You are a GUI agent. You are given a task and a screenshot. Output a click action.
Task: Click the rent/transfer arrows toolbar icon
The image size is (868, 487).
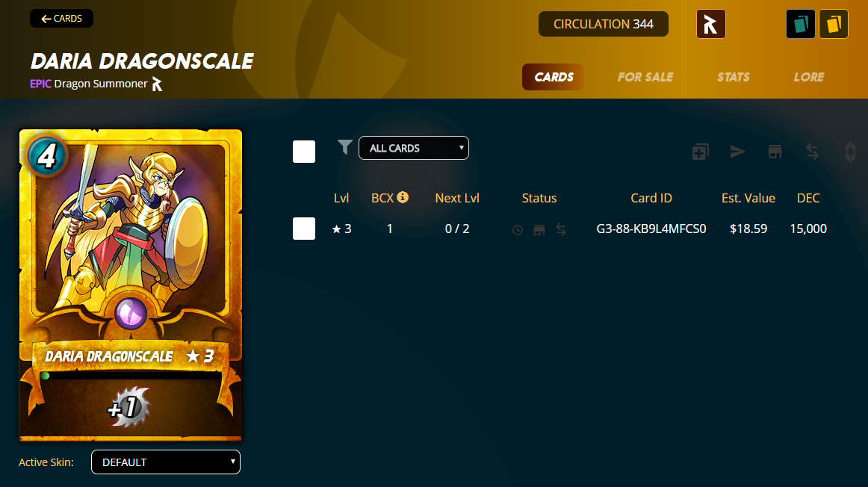[812, 152]
